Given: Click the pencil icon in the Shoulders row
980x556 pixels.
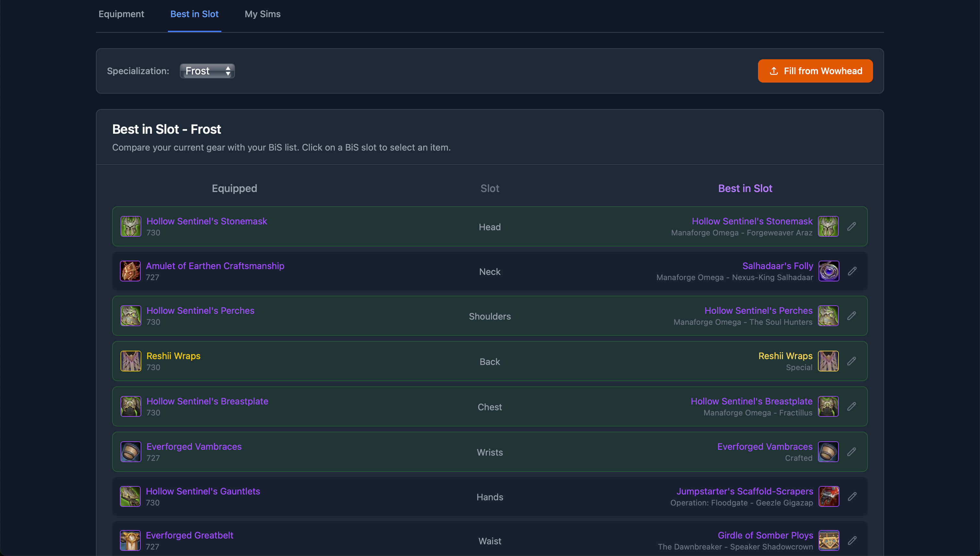Looking at the screenshot, I should point(851,316).
